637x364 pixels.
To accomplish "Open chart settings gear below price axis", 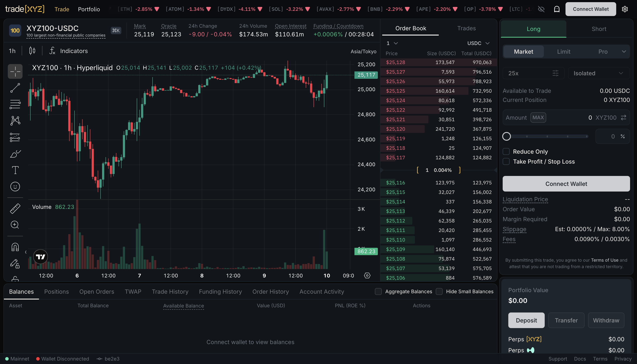I will [367, 275].
